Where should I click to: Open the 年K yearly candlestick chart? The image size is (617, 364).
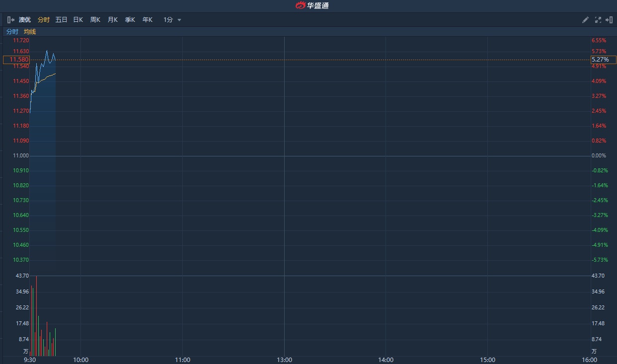[147, 20]
